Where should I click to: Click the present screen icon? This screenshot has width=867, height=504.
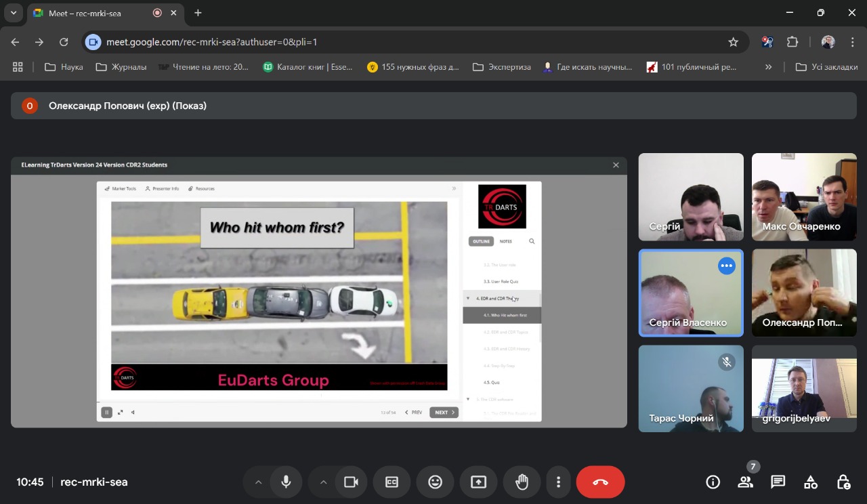[x=478, y=482]
